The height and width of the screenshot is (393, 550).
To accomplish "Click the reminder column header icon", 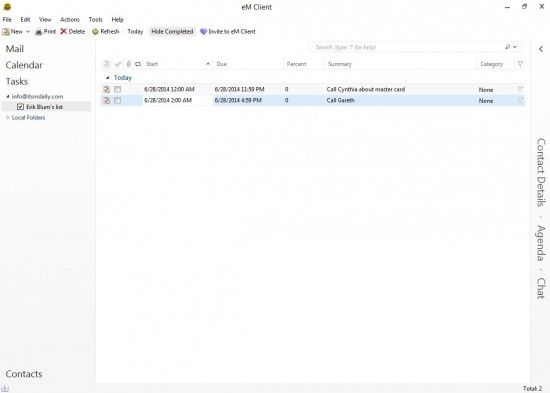I will tap(138, 64).
